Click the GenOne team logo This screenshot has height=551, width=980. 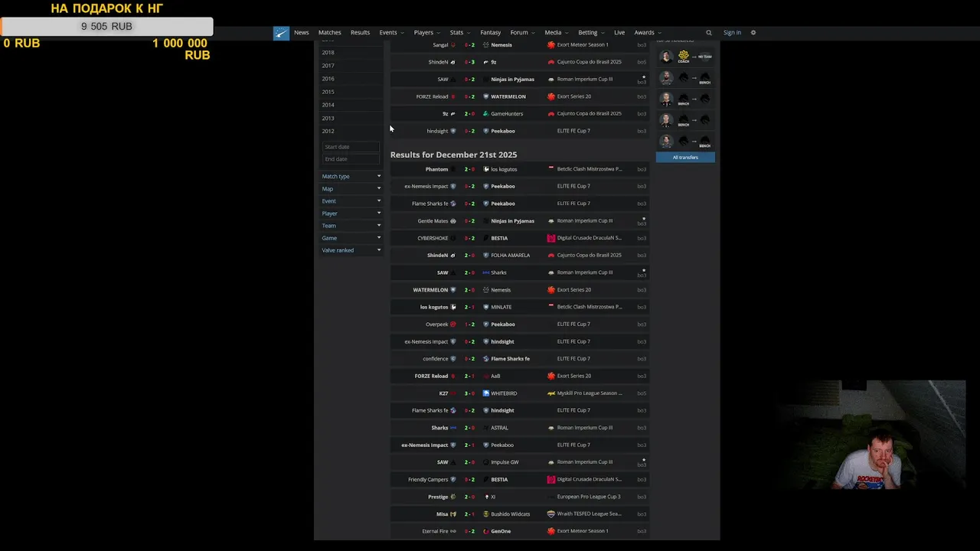coord(486,531)
